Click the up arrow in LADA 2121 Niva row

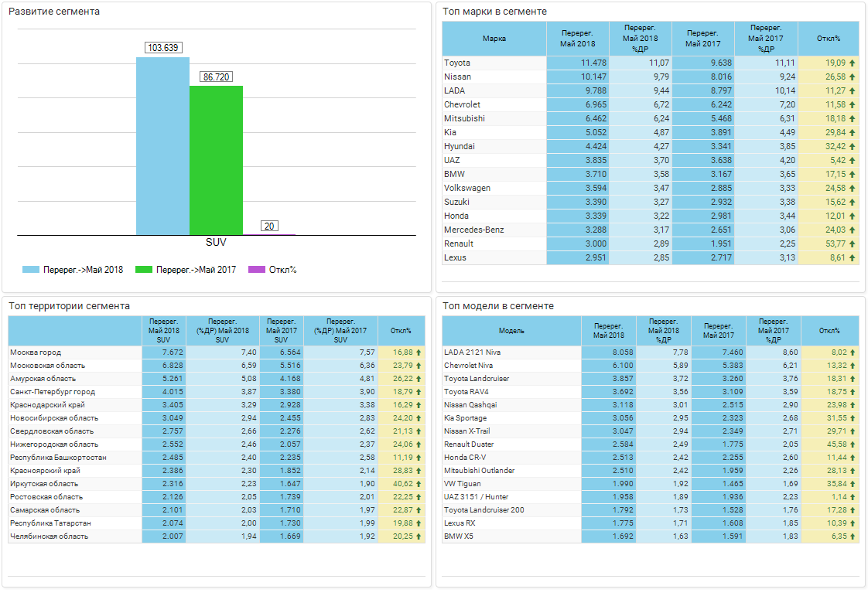tap(852, 352)
